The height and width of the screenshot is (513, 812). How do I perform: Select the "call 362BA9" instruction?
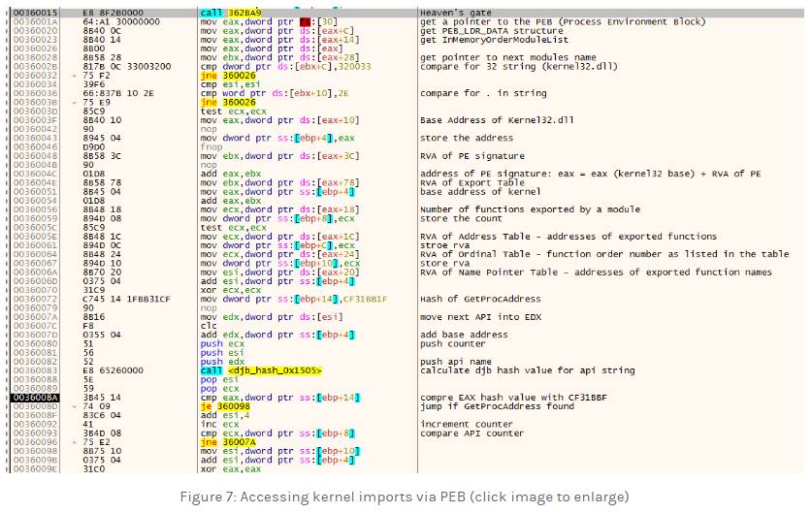point(231,13)
